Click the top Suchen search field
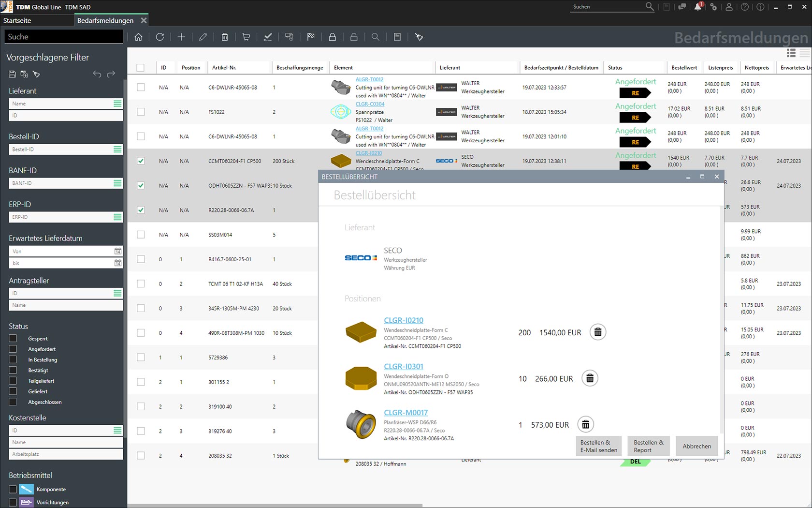 [608, 7]
